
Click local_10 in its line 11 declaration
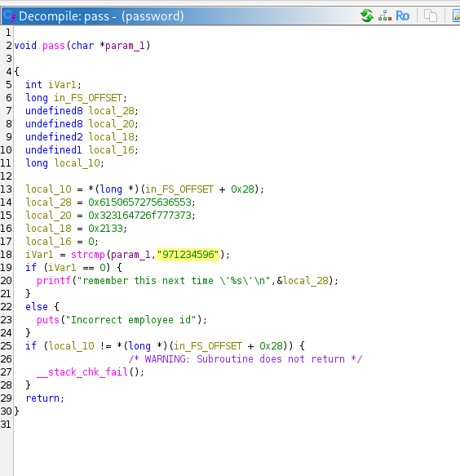tap(77, 163)
